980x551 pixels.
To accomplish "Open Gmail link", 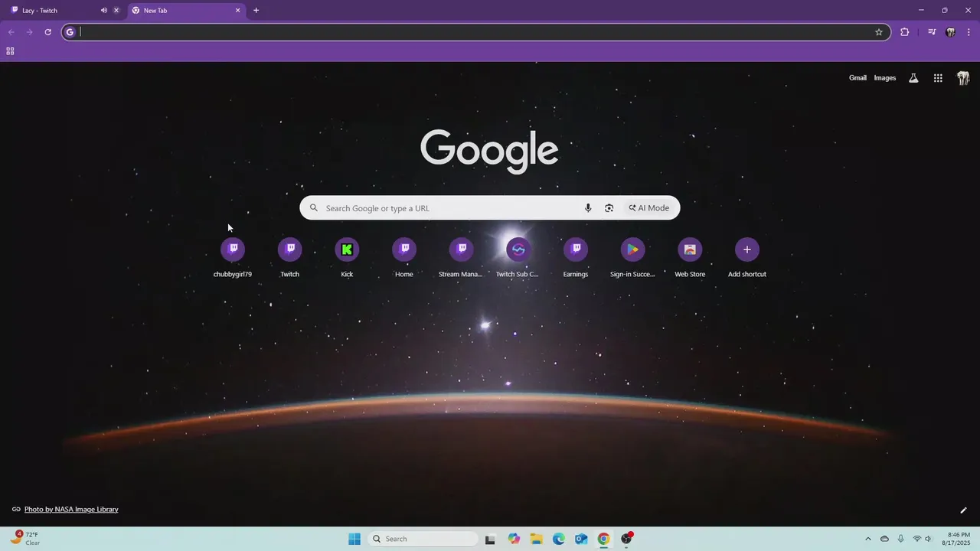I will [x=857, y=78].
